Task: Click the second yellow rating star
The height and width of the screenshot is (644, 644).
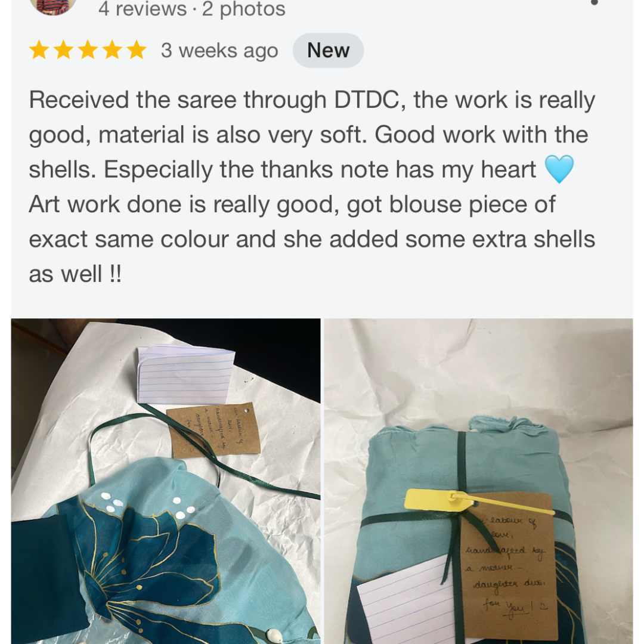Action: 64,51
